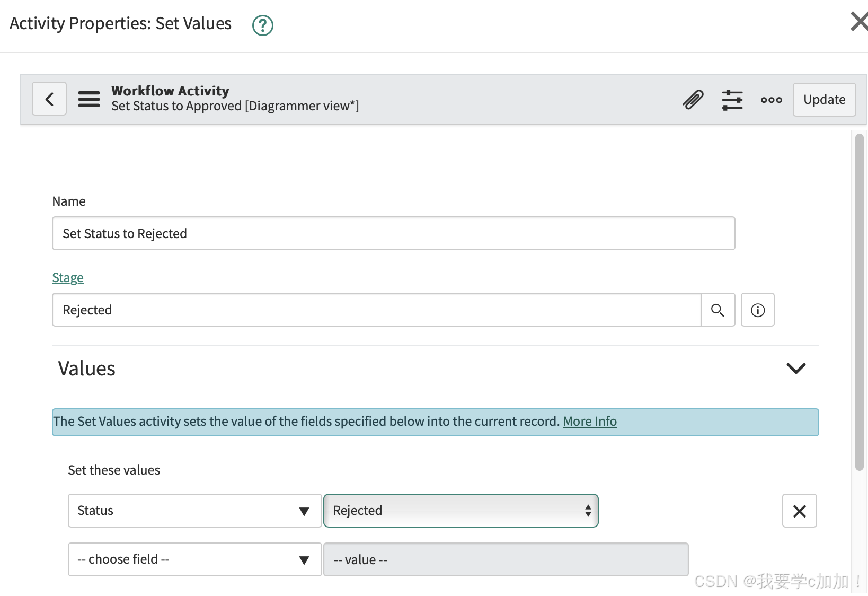Screen dimensions: 868x596
Task: Open the personalize form sliders icon
Action: [x=732, y=99]
